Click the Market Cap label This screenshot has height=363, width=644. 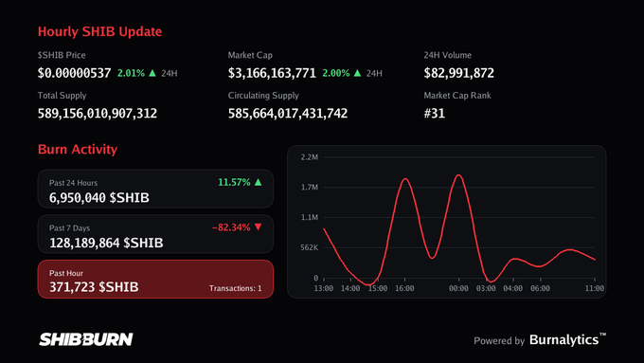pos(250,55)
